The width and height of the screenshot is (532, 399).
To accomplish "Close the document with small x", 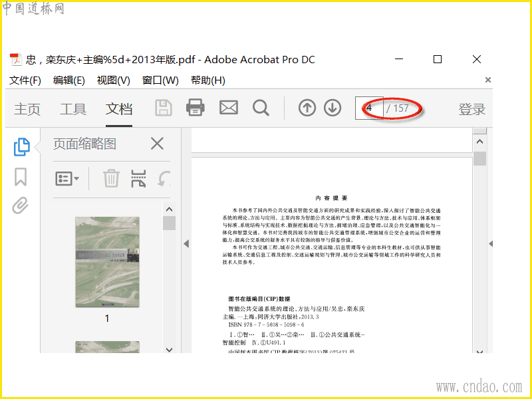I will (x=488, y=80).
